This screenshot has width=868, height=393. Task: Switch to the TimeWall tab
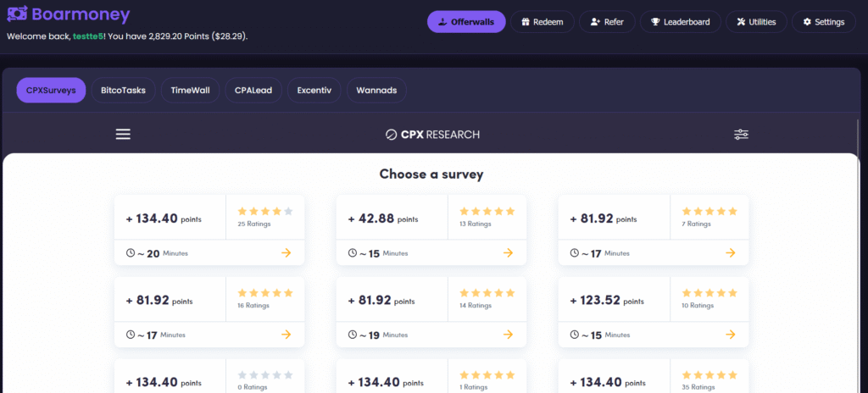[x=191, y=91]
